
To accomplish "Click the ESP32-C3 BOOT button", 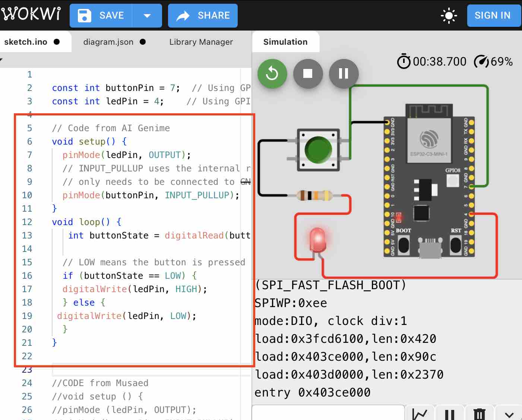I will [404, 244].
